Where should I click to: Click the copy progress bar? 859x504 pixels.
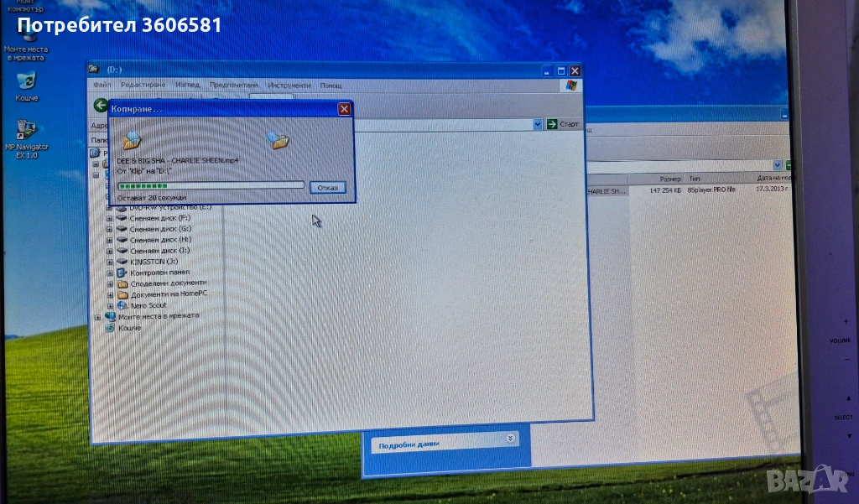(x=211, y=185)
